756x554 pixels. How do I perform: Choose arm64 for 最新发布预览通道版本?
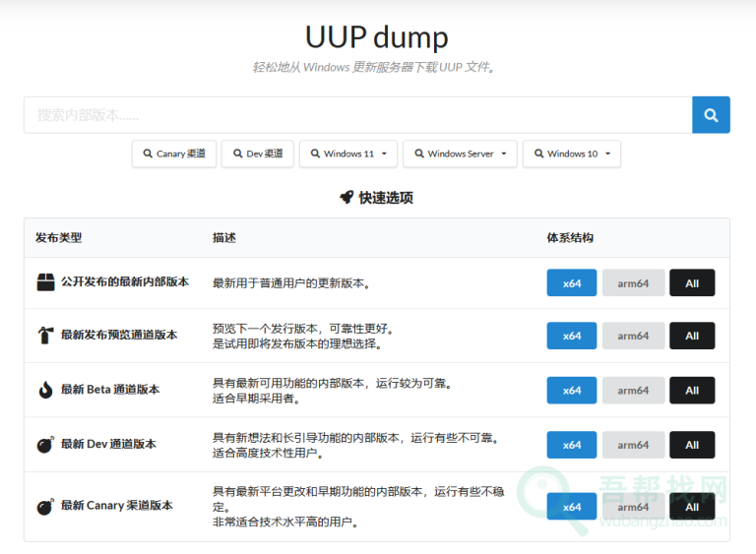coord(633,337)
